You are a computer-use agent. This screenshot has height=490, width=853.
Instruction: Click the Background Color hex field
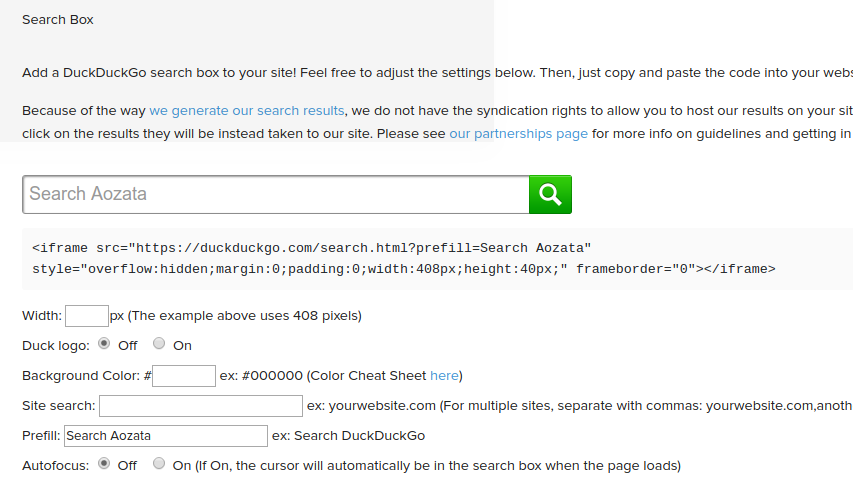point(184,376)
